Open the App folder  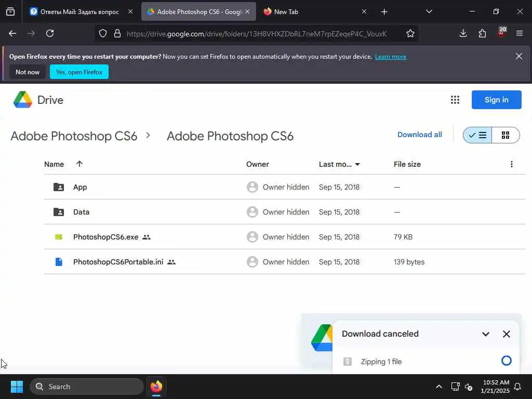click(x=80, y=187)
